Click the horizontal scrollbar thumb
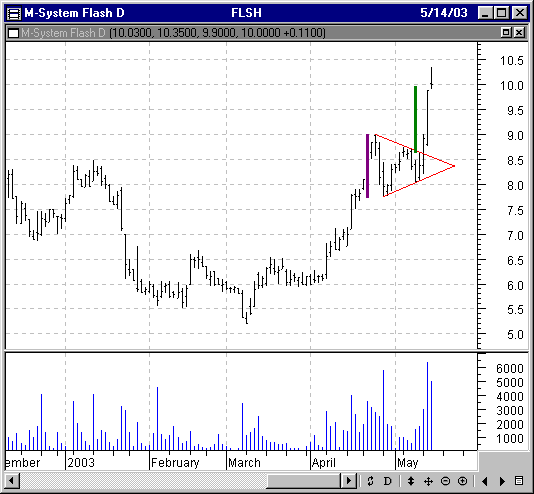The image size is (534, 494). (304, 481)
